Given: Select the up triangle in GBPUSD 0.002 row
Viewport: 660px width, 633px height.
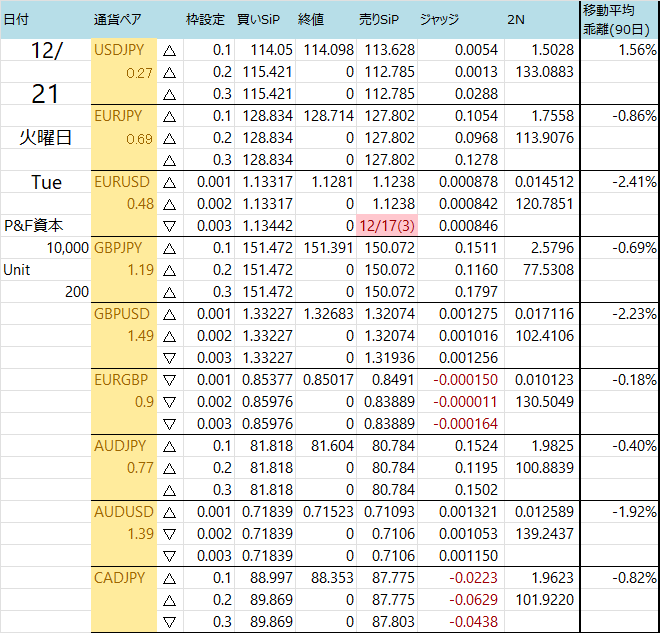Looking at the screenshot, I should (x=170, y=336).
